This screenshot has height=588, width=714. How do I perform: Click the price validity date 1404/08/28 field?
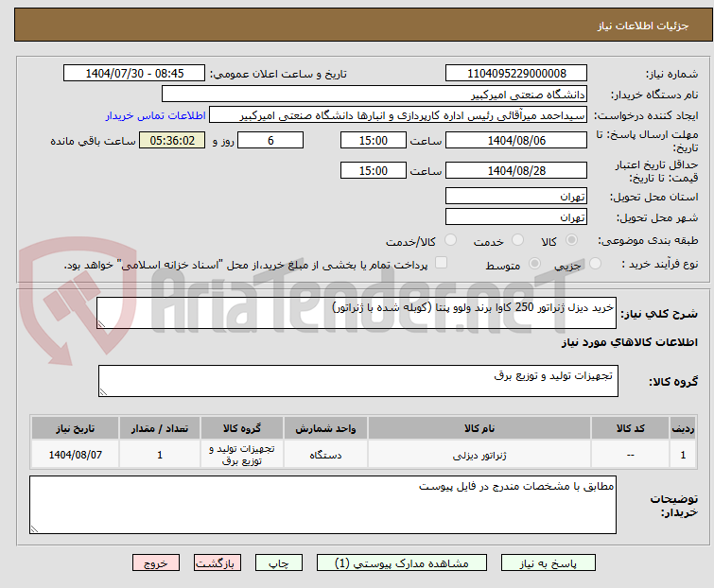click(516, 171)
